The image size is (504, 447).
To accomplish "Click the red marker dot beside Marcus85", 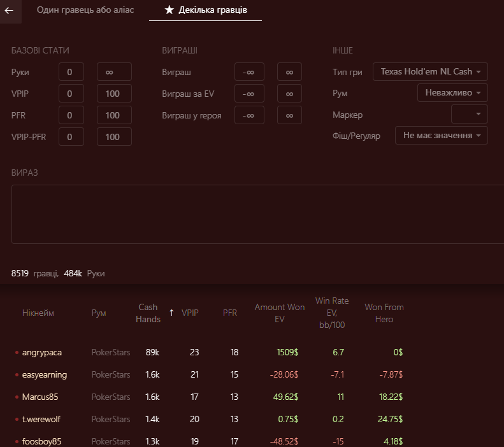I will coord(17,397).
